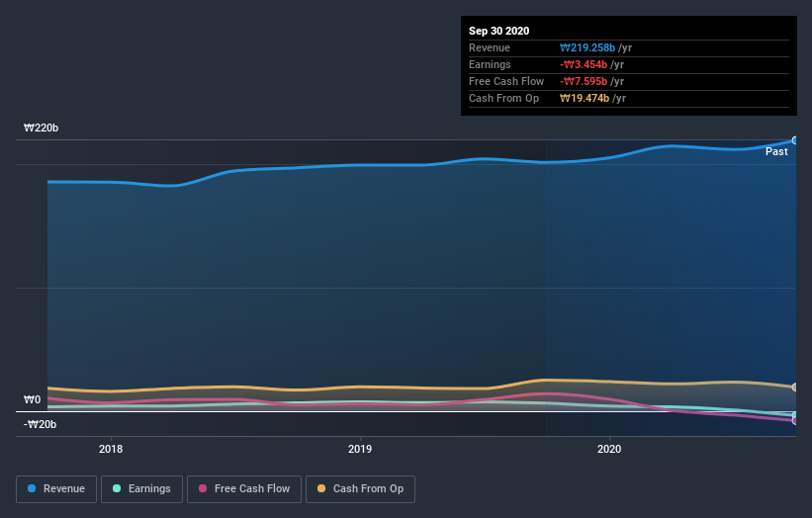Click the 2019 x-axis label

[360, 449]
